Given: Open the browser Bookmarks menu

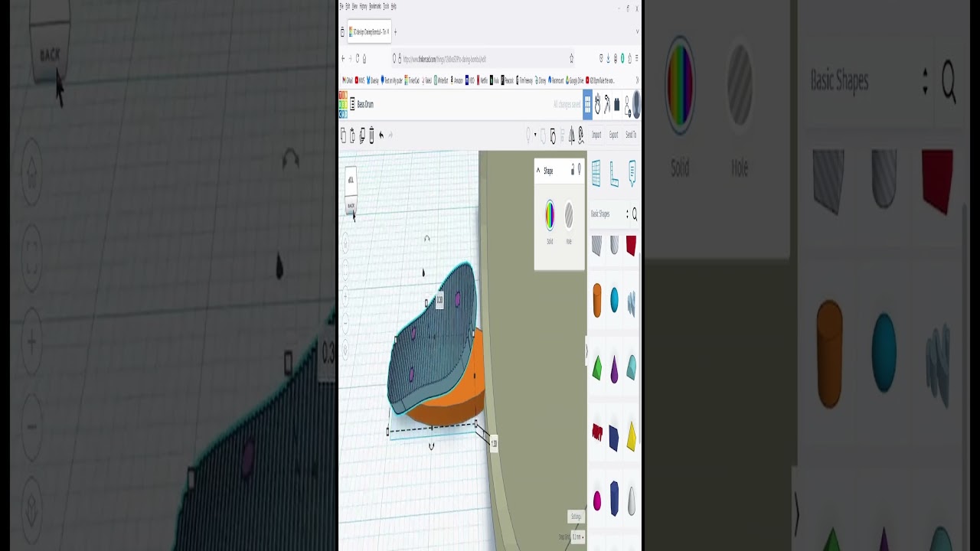Looking at the screenshot, I should click(x=374, y=6).
